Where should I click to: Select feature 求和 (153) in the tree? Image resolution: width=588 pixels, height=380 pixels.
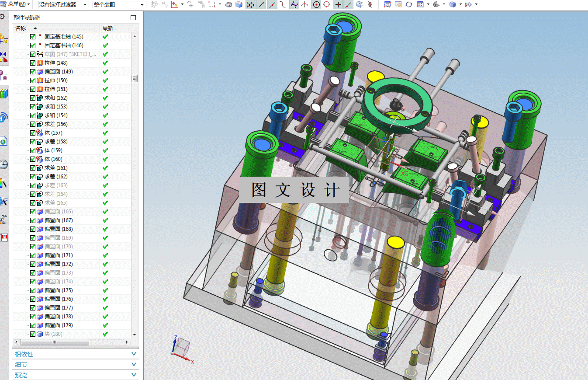56,107
